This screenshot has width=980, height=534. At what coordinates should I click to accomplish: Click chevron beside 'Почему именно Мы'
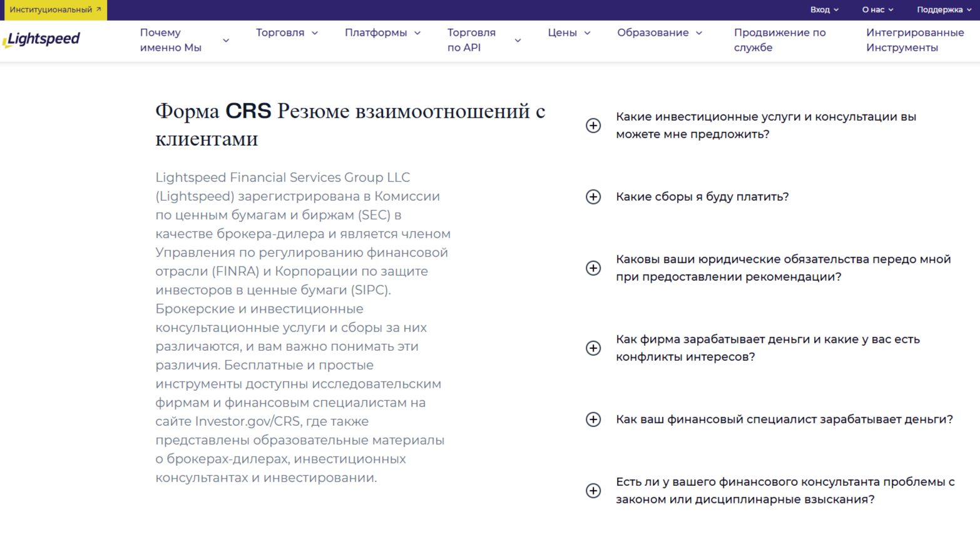[226, 41]
